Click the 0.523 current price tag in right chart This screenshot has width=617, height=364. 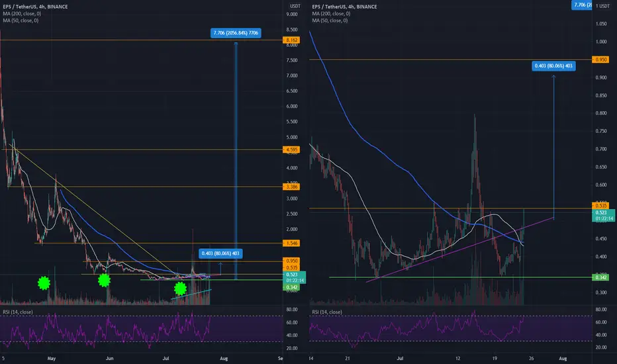pyautogui.click(x=603, y=215)
